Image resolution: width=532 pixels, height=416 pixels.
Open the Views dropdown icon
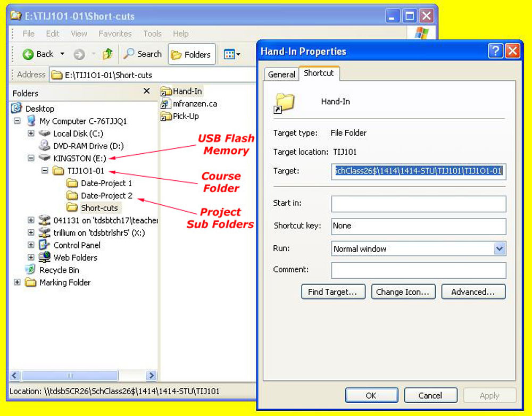232,54
